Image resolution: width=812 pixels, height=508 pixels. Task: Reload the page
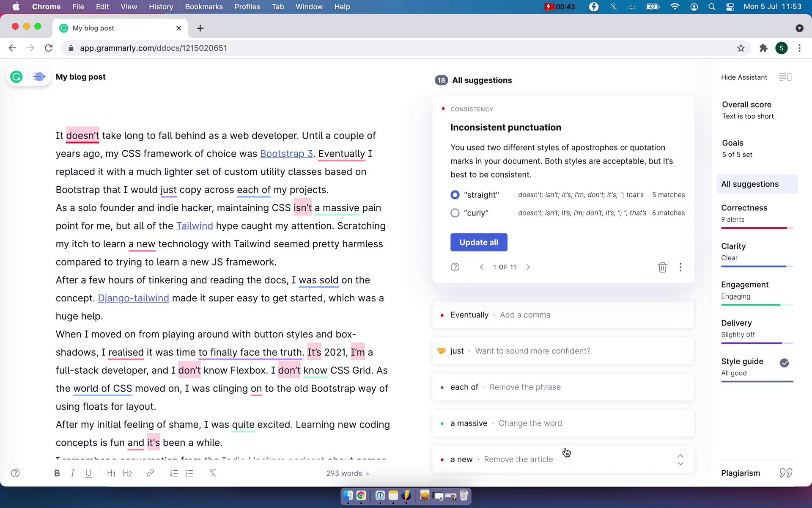coord(49,48)
